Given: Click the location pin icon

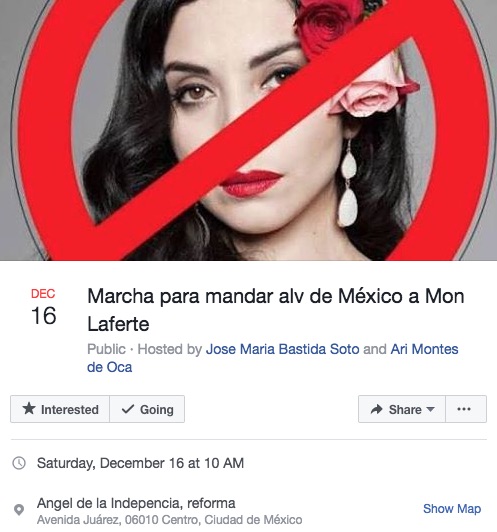Looking at the screenshot, I should click(19, 510).
